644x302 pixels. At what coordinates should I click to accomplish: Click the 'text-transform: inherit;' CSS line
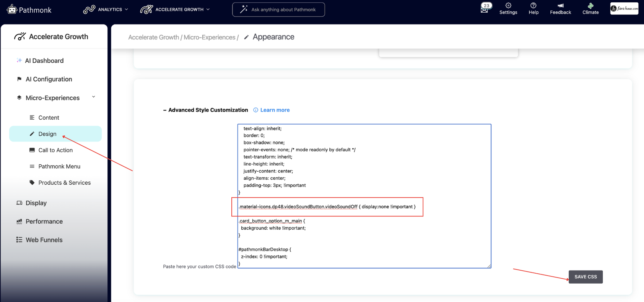click(x=268, y=157)
